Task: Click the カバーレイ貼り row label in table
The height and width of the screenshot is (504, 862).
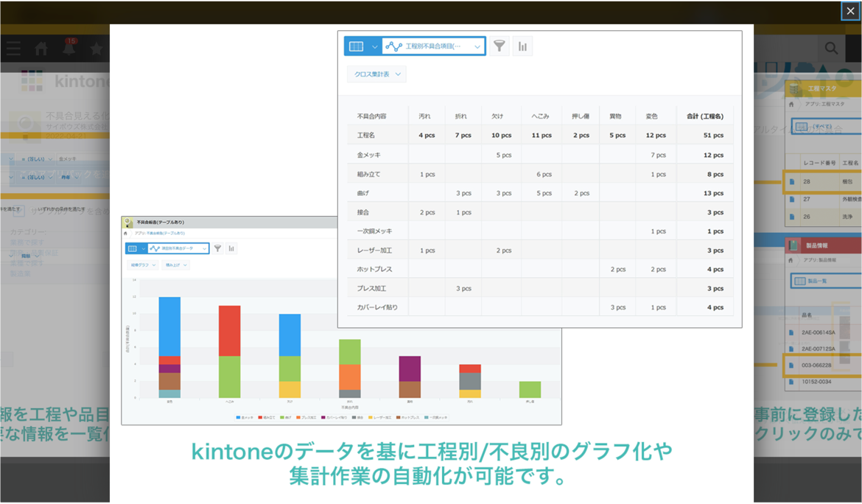Action: (x=377, y=307)
